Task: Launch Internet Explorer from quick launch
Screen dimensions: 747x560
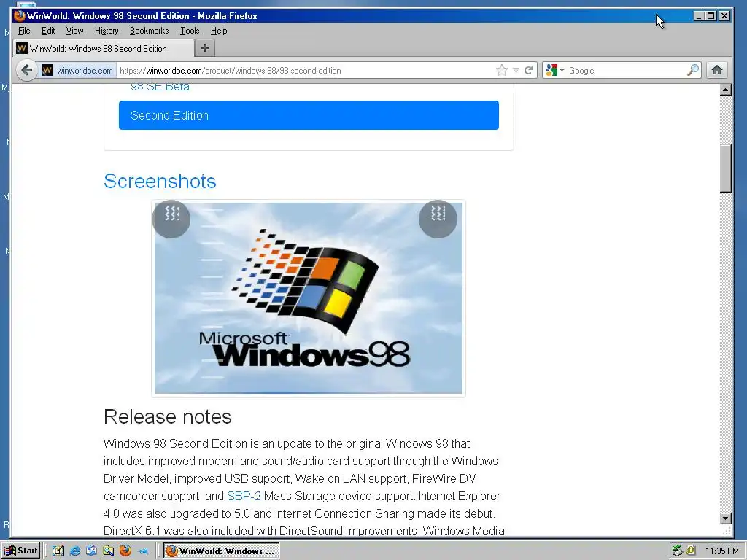Action: [75, 551]
